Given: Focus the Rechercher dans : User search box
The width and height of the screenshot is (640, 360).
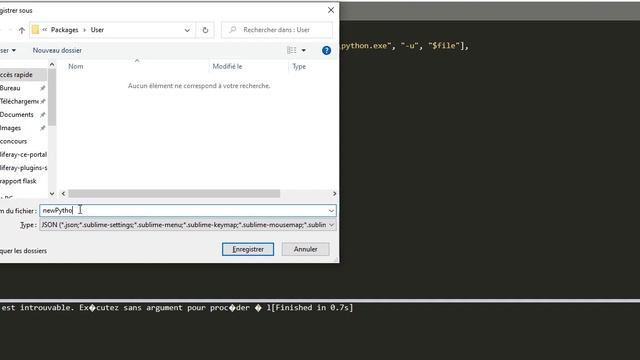Looking at the screenshot, I should coord(276,30).
